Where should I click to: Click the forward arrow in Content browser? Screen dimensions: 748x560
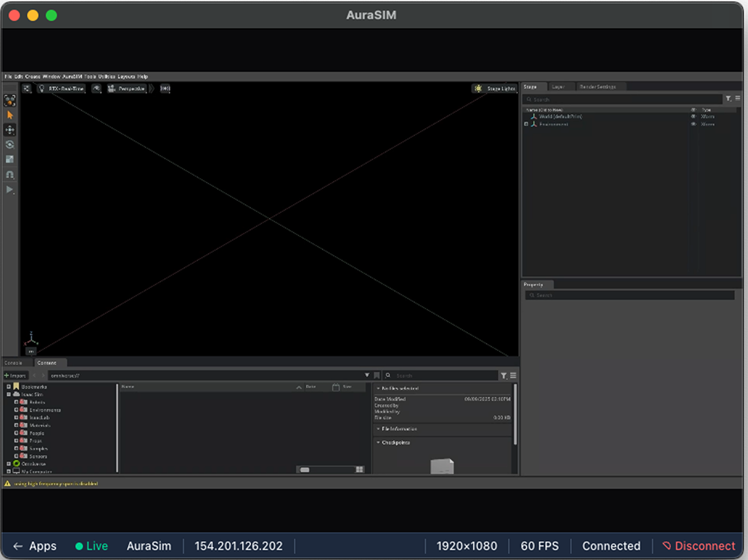[x=43, y=376]
